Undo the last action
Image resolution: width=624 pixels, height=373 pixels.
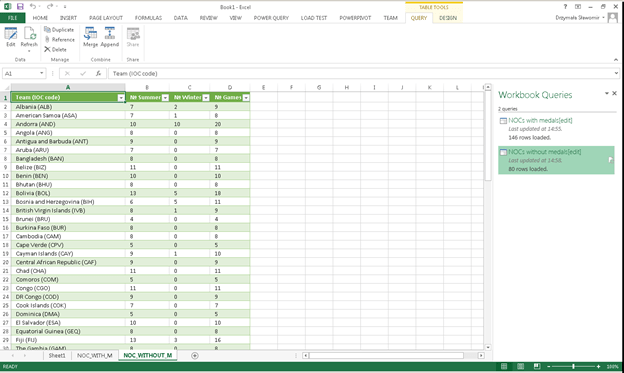click(x=33, y=6)
